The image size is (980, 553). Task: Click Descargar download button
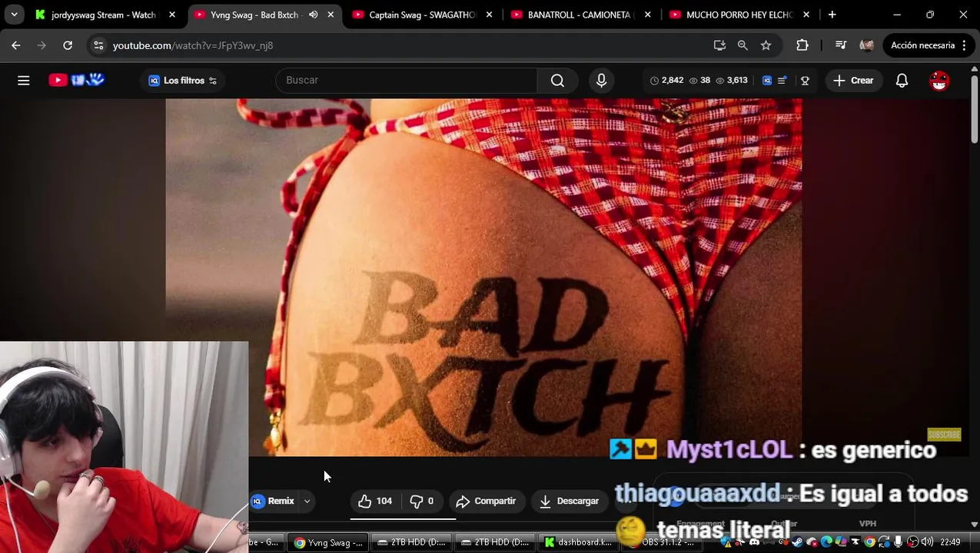(570, 501)
